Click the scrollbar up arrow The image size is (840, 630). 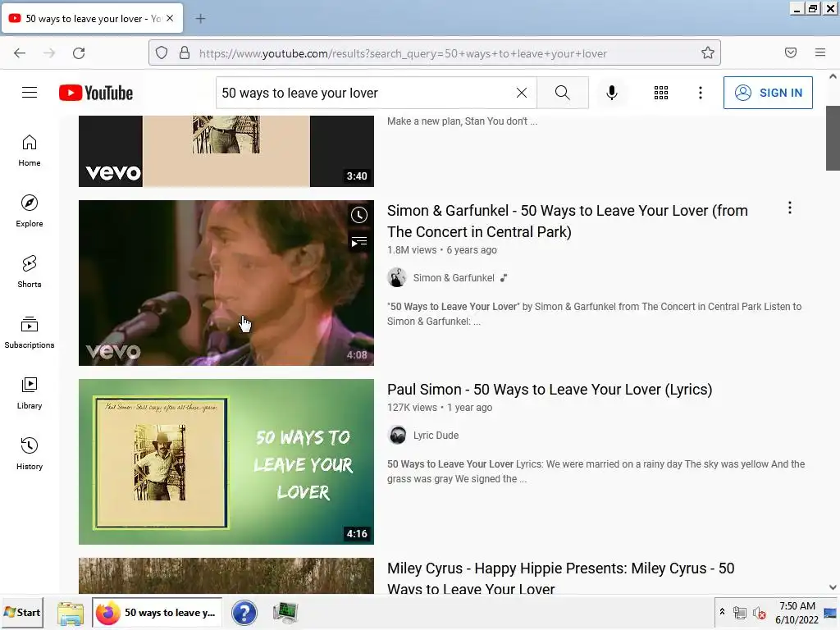[x=833, y=76]
